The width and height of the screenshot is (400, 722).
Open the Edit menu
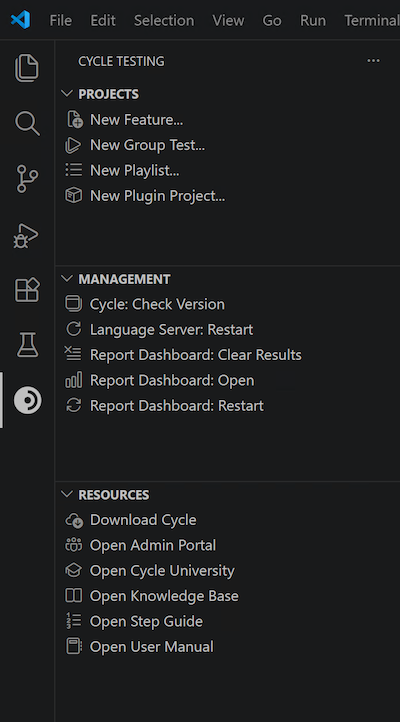coord(103,20)
